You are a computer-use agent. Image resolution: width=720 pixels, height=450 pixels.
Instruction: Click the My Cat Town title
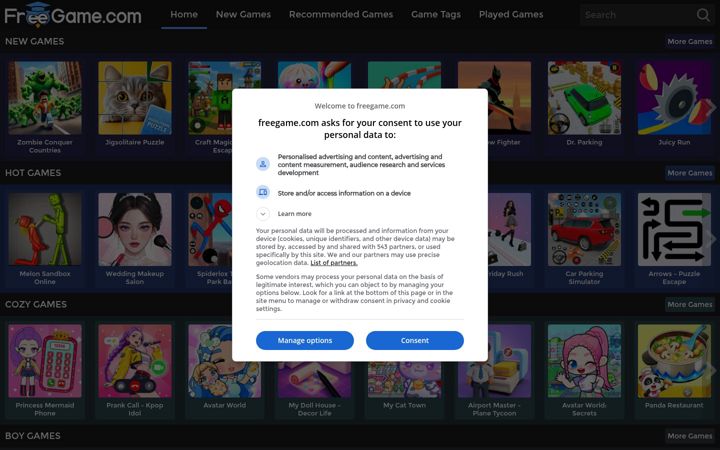point(404,405)
